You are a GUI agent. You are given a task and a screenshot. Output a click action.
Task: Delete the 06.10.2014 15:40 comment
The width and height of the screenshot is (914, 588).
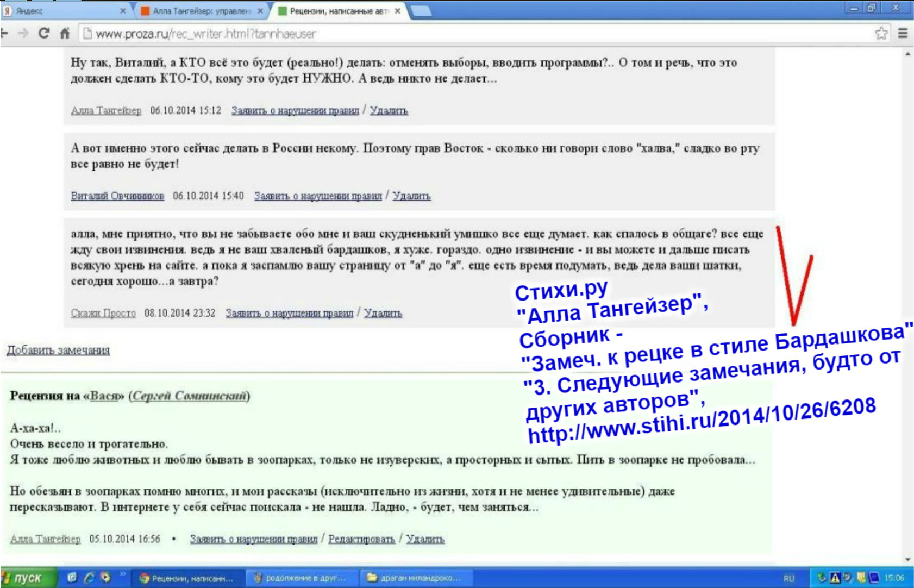[x=411, y=196]
